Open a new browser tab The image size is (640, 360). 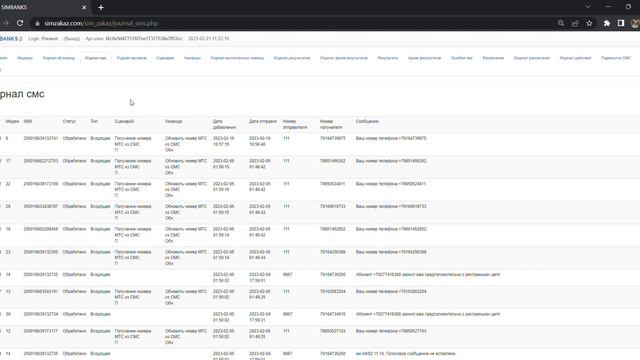coord(101,7)
